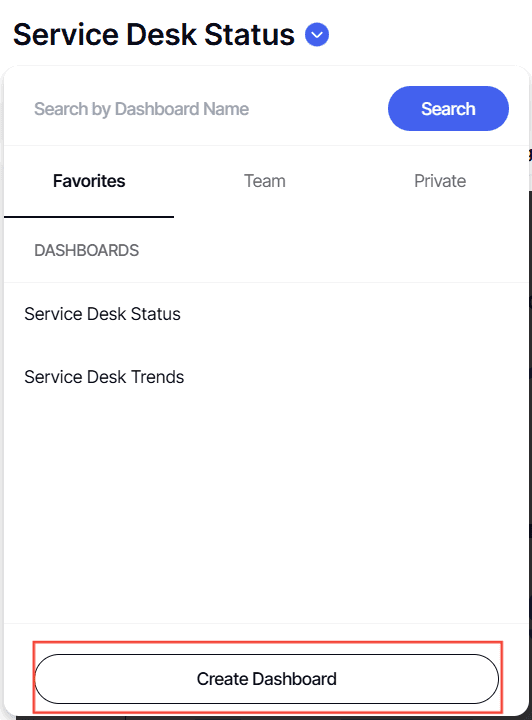The image size is (532, 720).
Task: Switch to the Team tab
Action: tap(264, 181)
